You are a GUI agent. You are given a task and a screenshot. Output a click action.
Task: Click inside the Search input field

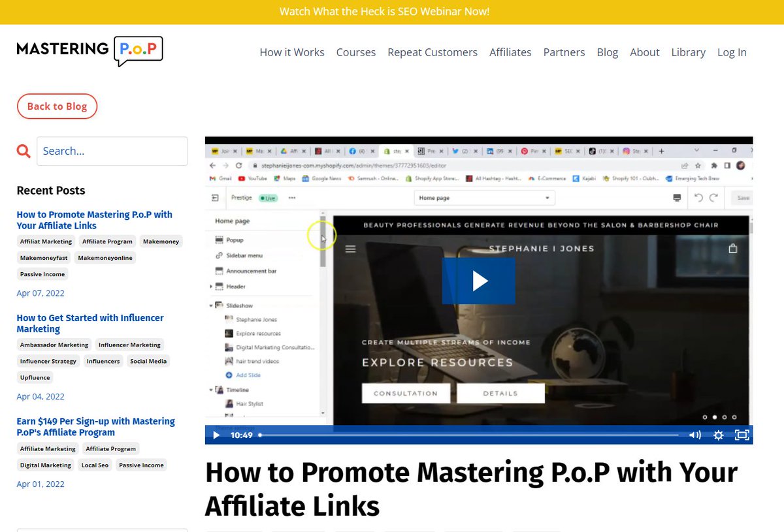[x=111, y=151]
